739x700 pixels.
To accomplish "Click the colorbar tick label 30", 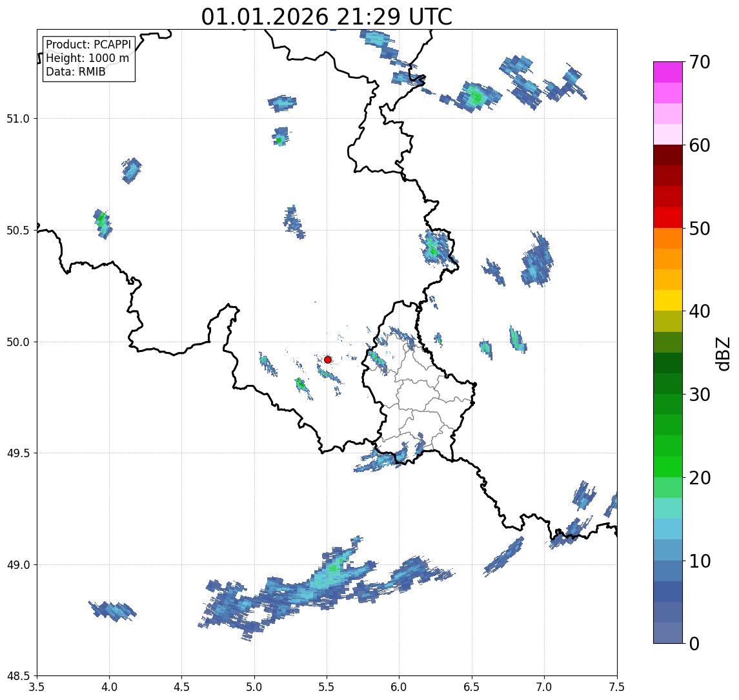I will (701, 395).
